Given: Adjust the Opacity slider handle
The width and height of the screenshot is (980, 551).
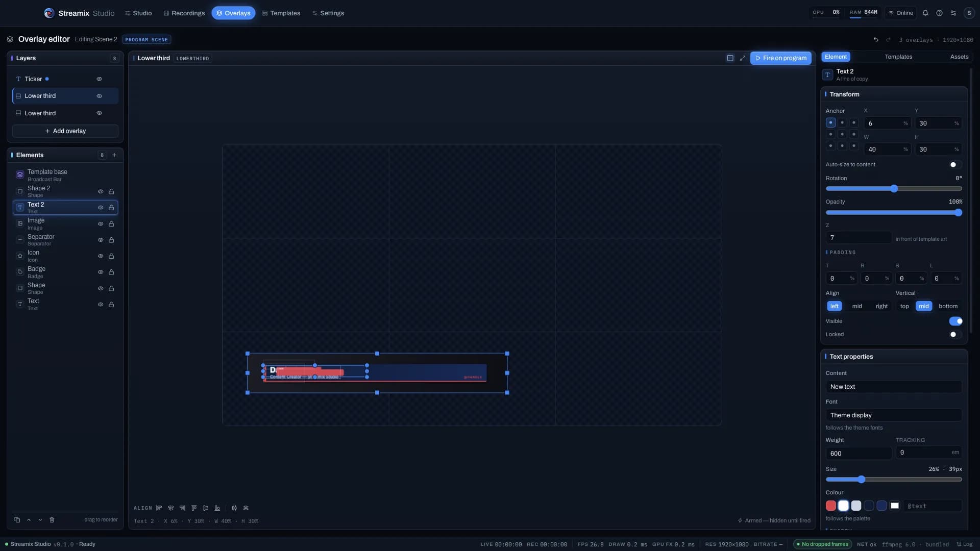Looking at the screenshot, I should click(x=958, y=213).
